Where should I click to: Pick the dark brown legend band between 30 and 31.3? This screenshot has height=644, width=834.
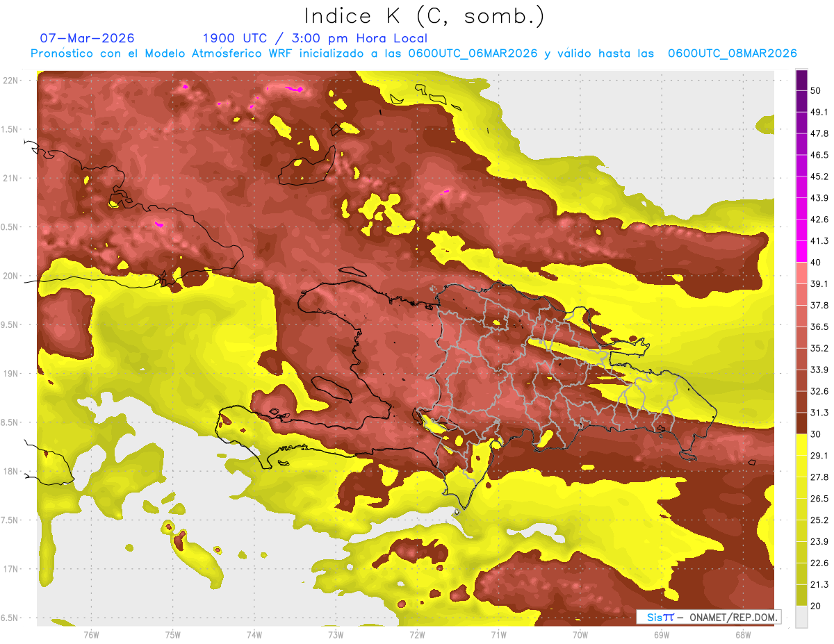pyautogui.click(x=802, y=423)
